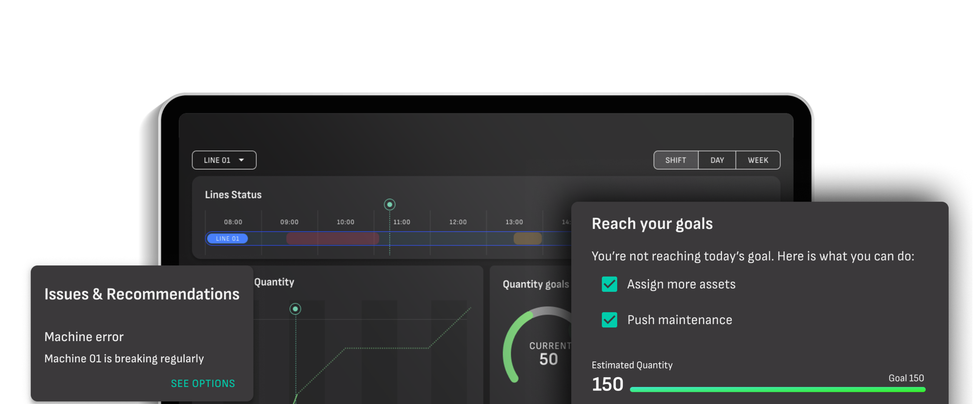Click the orange warning segment on timeline
The width and height of the screenshot is (980, 404).
click(x=527, y=239)
